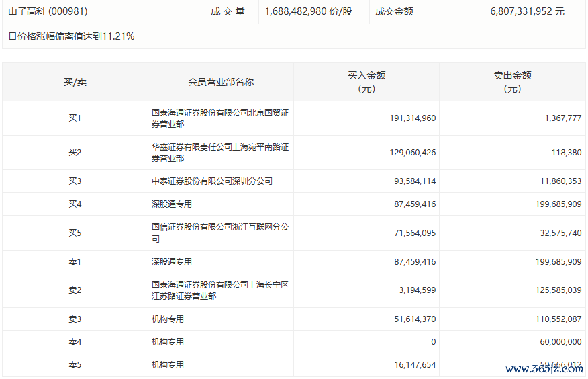
Task: Open 国信证券 浙江互联网分公司 entry
Action: coord(219,233)
